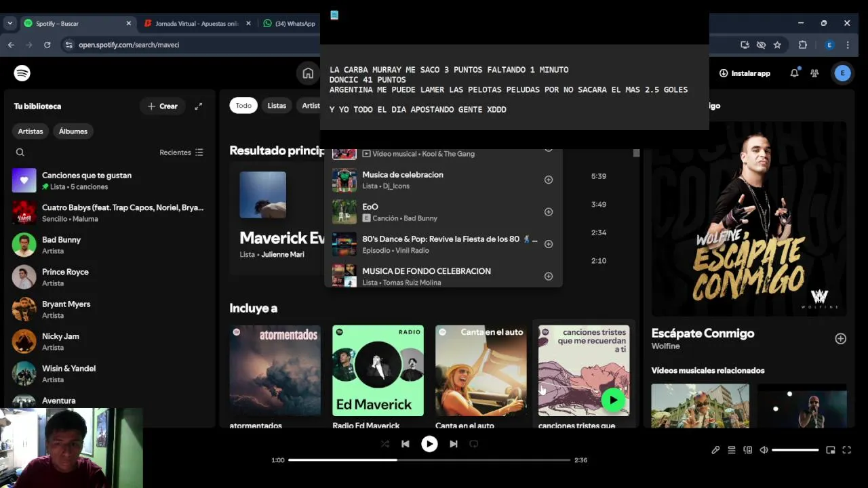The image size is (868, 488).
Task: Open the notifications bell
Action: (794, 73)
